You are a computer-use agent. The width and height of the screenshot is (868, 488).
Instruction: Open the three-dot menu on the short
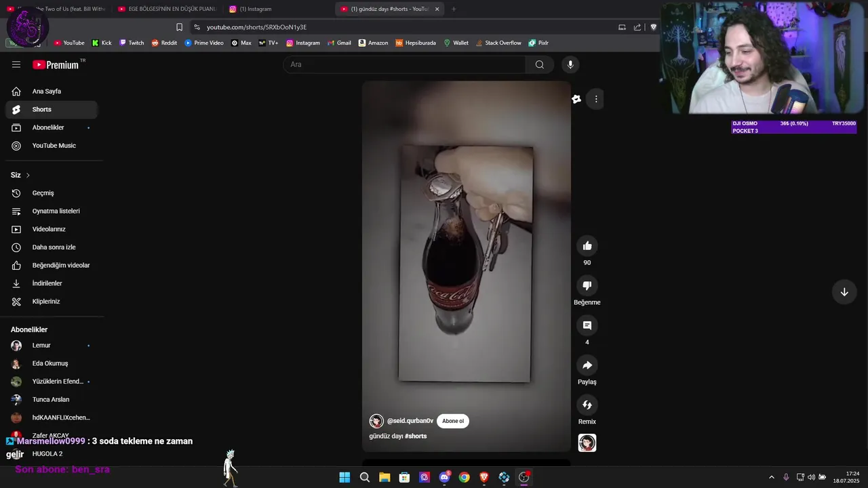(596, 99)
